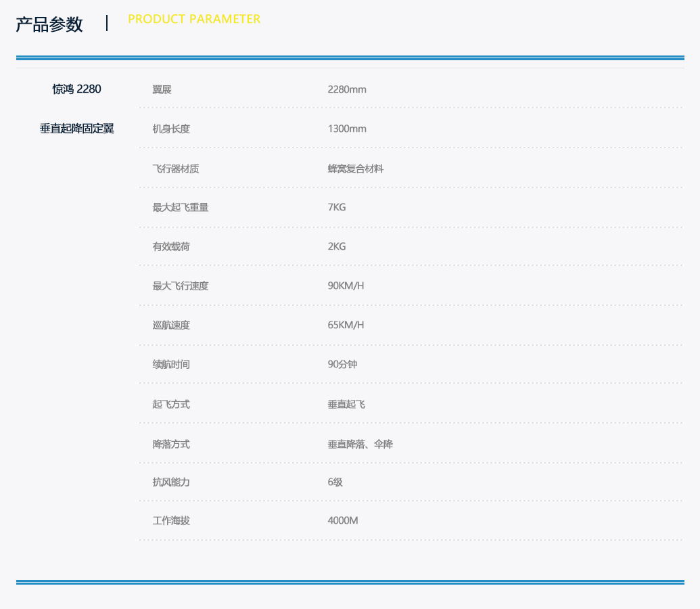Click the 6级 wind resistance value
Image resolution: width=700 pixels, height=609 pixels.
pos(335,482)
